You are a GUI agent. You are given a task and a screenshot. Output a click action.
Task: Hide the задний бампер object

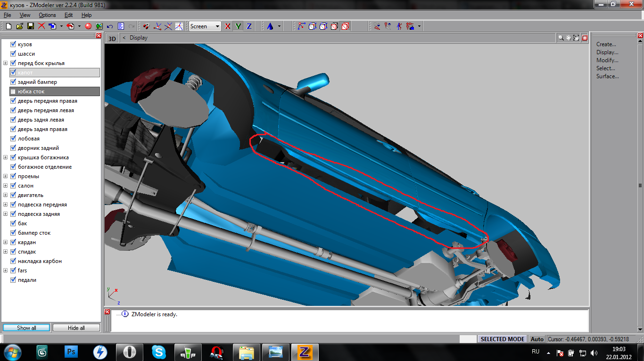click(13, 82)
